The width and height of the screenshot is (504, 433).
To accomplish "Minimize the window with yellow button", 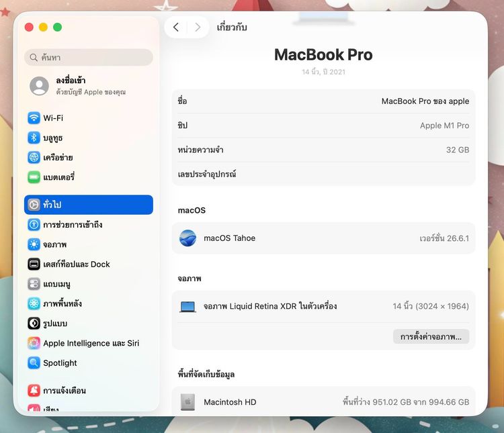I will [x=44, y=28].
